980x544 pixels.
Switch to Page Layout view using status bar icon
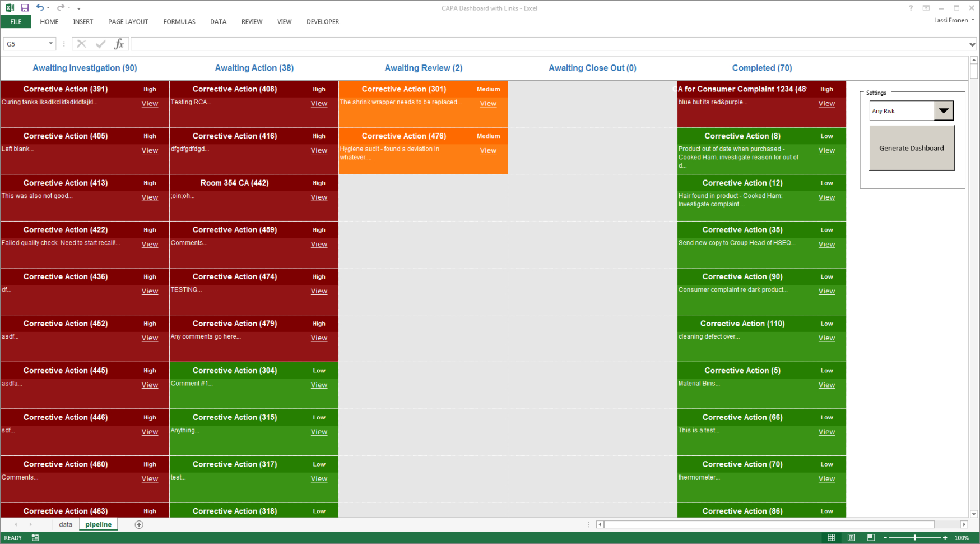(851, 537)
